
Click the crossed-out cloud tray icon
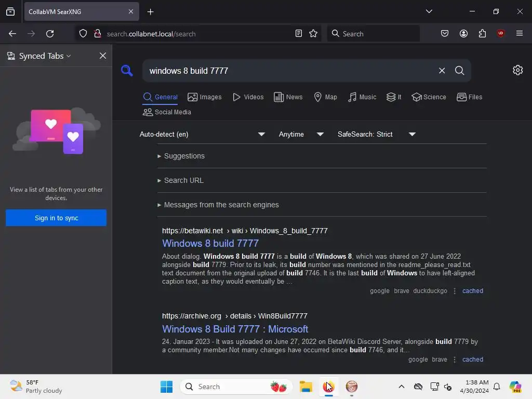coord(418,387)
